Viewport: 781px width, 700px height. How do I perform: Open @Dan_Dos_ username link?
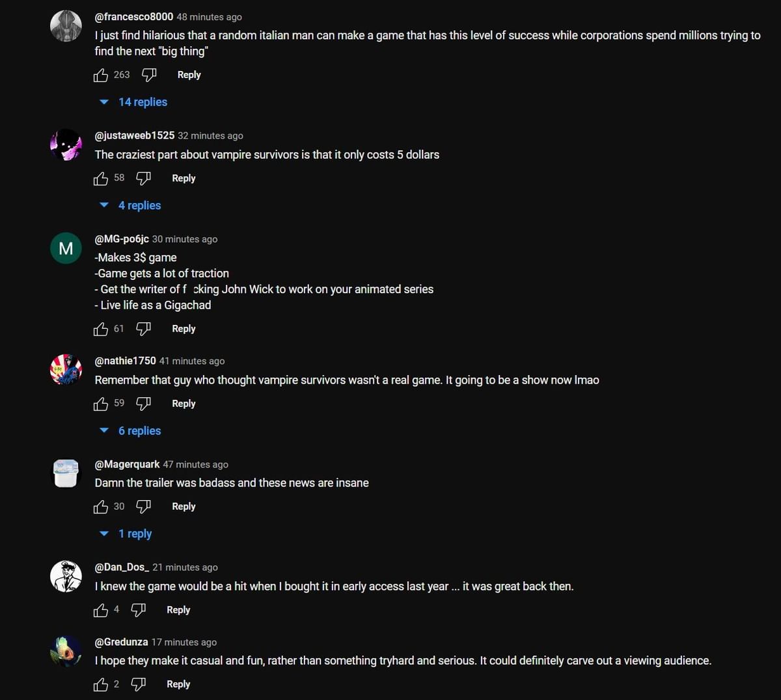point(122,567)
